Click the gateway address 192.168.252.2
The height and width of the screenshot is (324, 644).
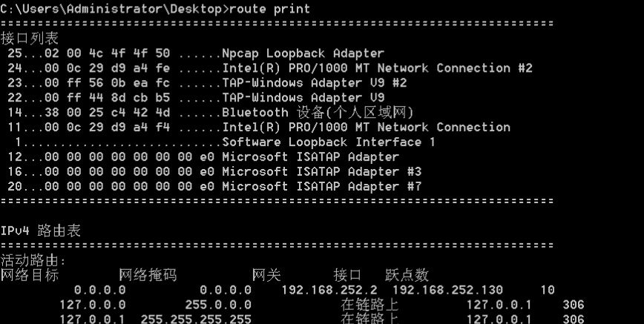tap(329, 290)
